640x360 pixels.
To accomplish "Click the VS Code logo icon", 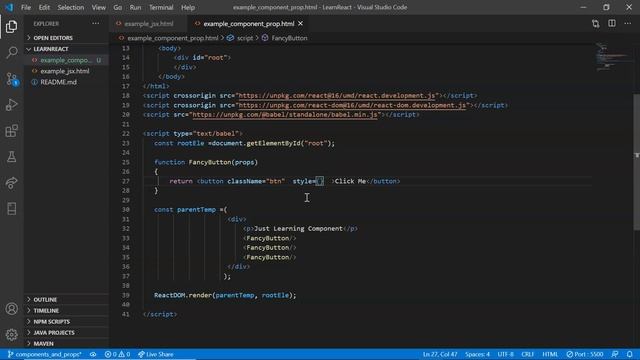I will 9,7.
